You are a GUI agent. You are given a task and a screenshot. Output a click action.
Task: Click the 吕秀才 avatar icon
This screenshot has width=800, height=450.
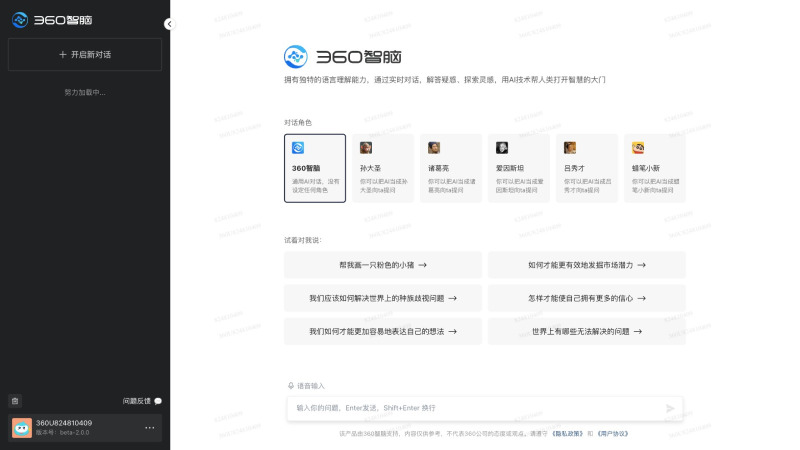point(570,148)
